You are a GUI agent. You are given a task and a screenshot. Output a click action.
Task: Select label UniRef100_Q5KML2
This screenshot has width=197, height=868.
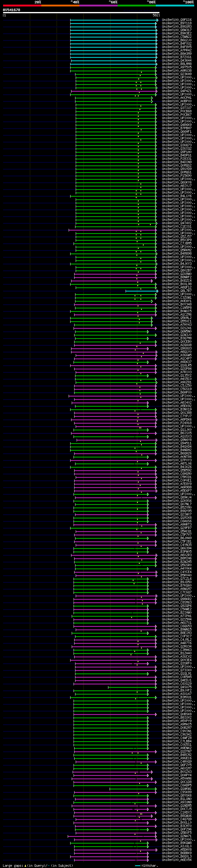pyautogui.click(x=177, y=318)
